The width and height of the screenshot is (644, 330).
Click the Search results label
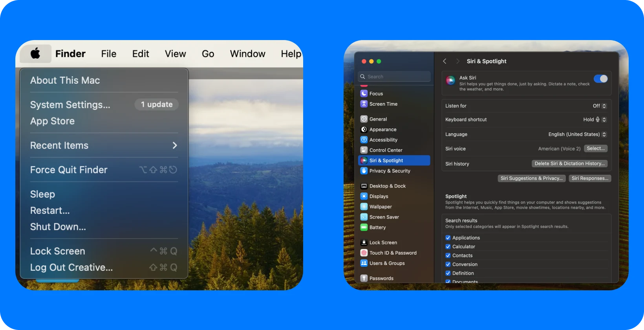point(461,221)
